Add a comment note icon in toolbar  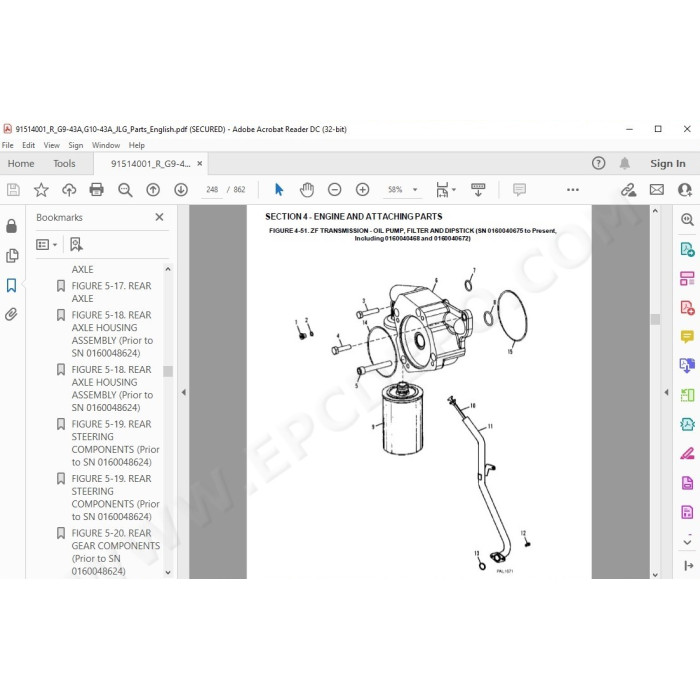coord(519,190)
